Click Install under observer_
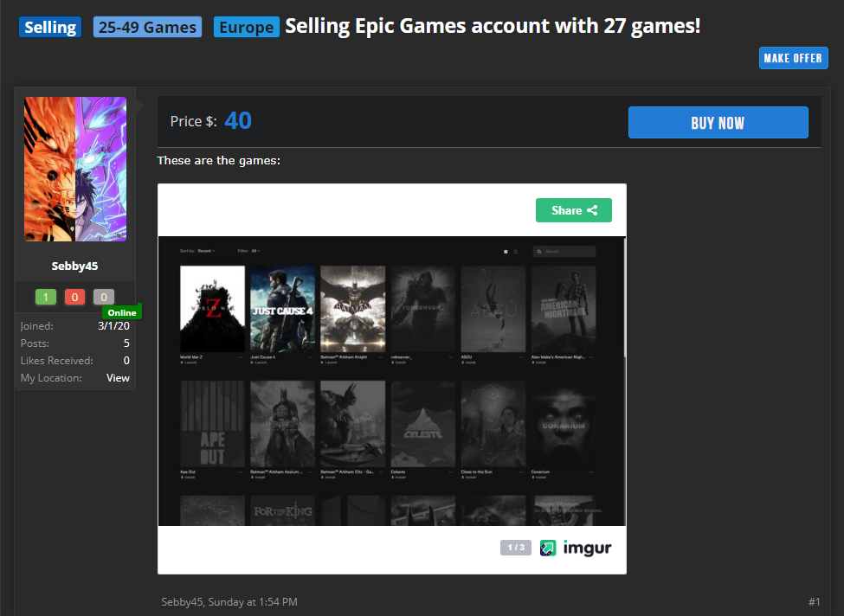Viewport: 844px width, 616px height. 399,363
